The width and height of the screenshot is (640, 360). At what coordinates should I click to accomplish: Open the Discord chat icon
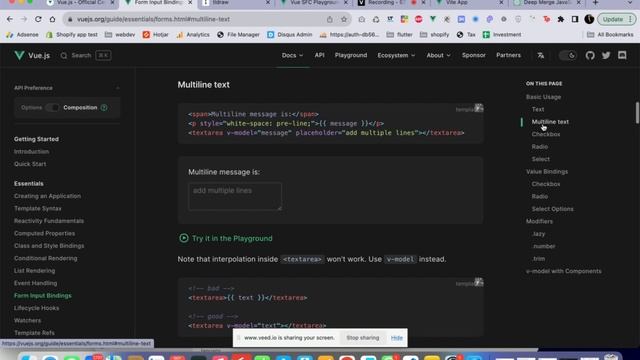click(x=622, y=55)
